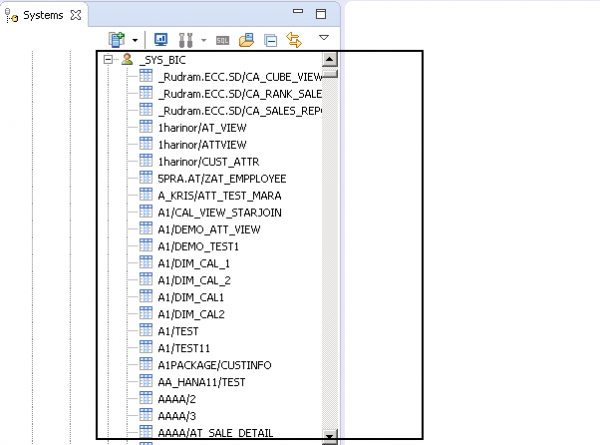The image size is (600, 445).
Task: Click table icon beside A1/DIM_CAL2
Action: 146,313
